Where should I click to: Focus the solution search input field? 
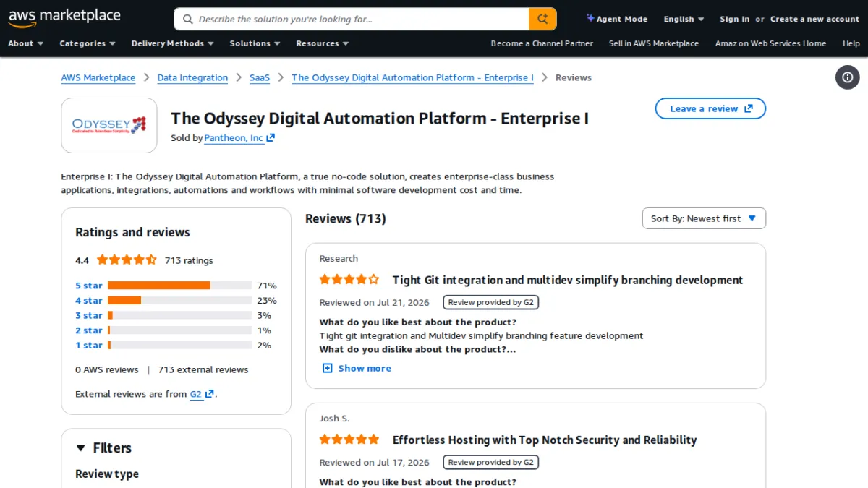coord(361,20)
